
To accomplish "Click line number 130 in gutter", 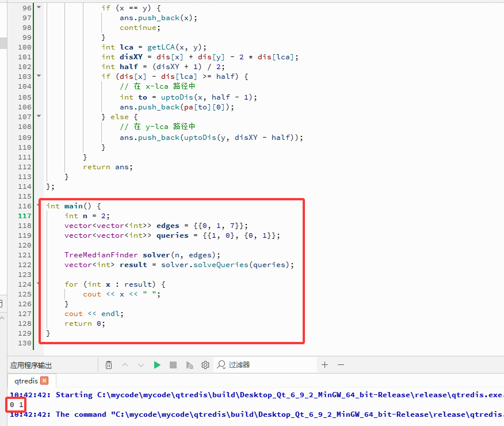I will click(x=25, y=343).
